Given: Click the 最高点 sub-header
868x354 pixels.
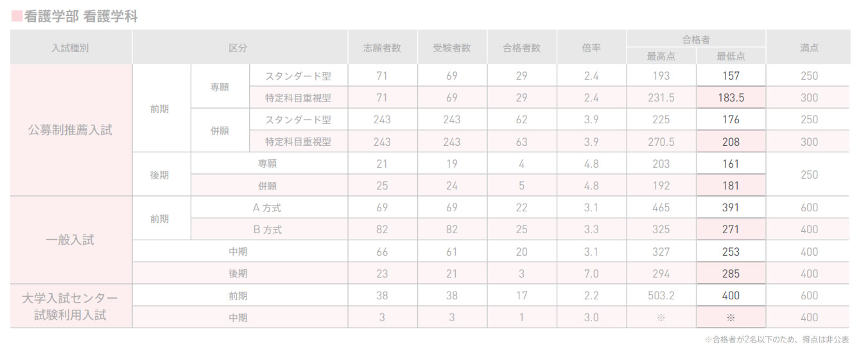Looking at the screenshot, I should pos(661,57).
